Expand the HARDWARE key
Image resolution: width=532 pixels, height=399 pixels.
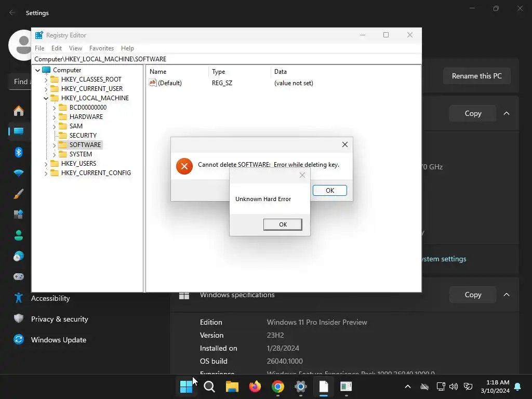tap(54, 117)
